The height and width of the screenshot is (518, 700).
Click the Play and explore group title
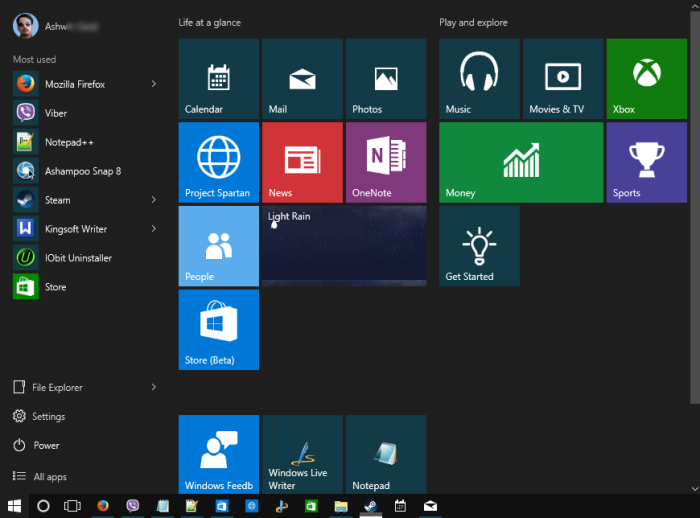[473, 22]
